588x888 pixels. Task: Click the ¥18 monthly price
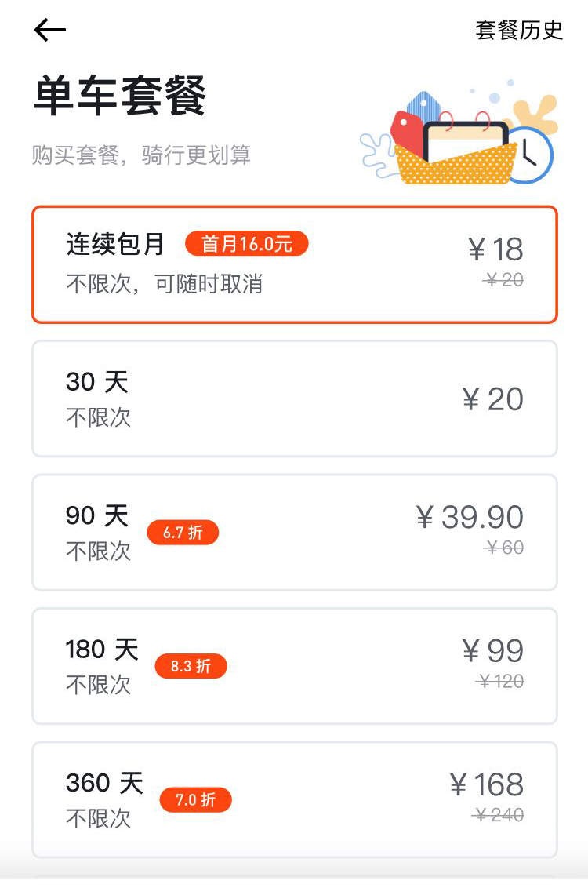[x=495, y=249]
